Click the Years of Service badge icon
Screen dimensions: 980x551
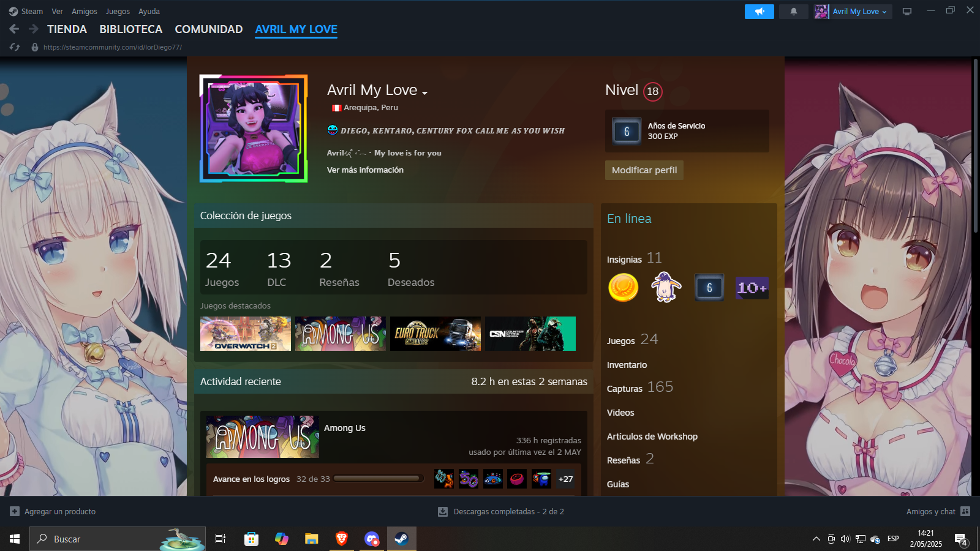coord(627,131)
